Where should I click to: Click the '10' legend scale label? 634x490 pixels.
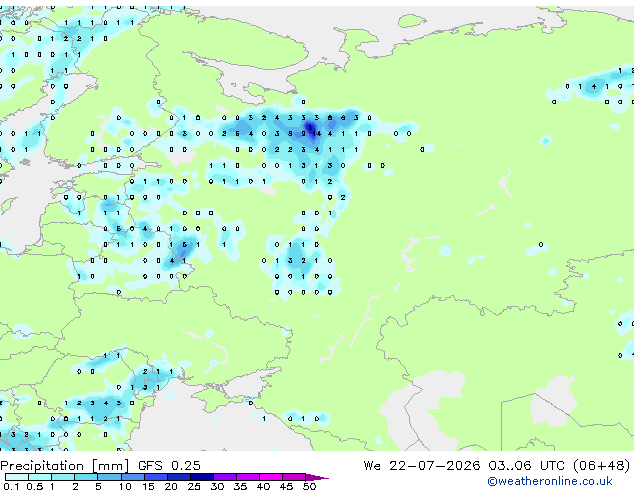125,486
